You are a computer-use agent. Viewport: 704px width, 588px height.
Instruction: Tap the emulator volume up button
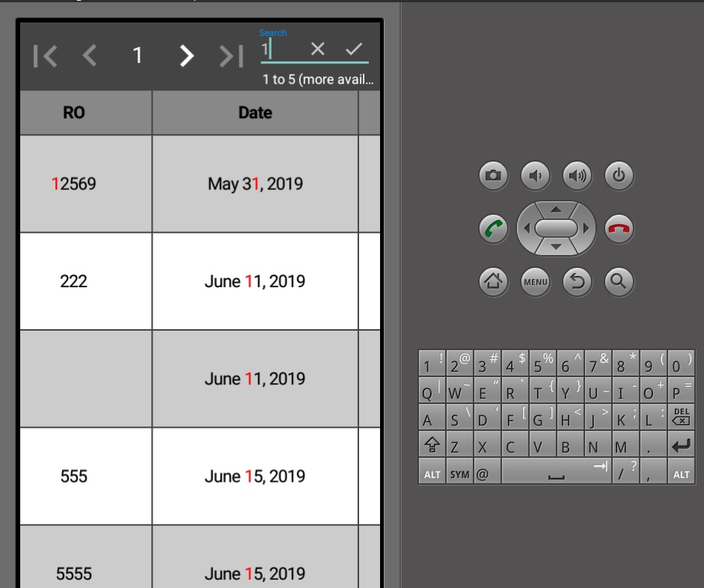[577, 175]
